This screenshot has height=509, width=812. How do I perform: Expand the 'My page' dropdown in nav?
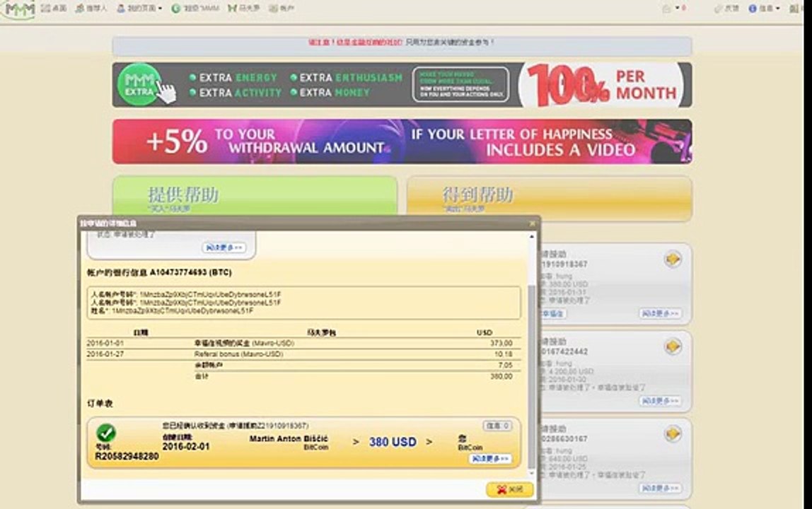click(x=139, y=8)
